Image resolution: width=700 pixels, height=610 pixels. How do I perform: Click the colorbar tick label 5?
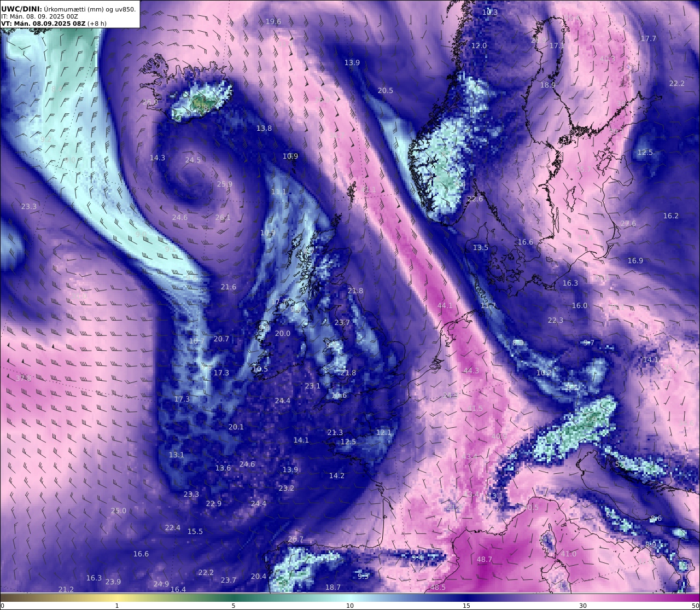point(234,606)
